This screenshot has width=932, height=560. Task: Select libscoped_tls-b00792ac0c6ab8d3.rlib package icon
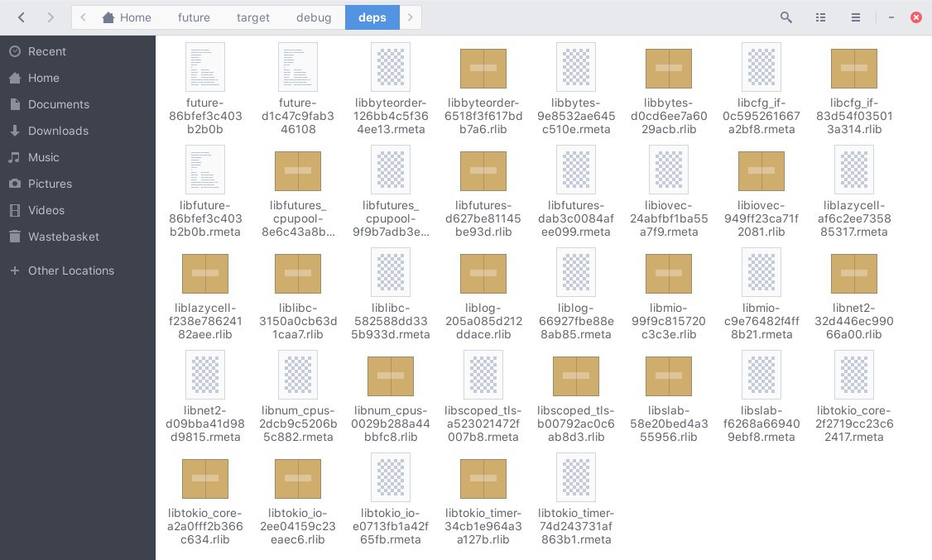coord(576,376)
